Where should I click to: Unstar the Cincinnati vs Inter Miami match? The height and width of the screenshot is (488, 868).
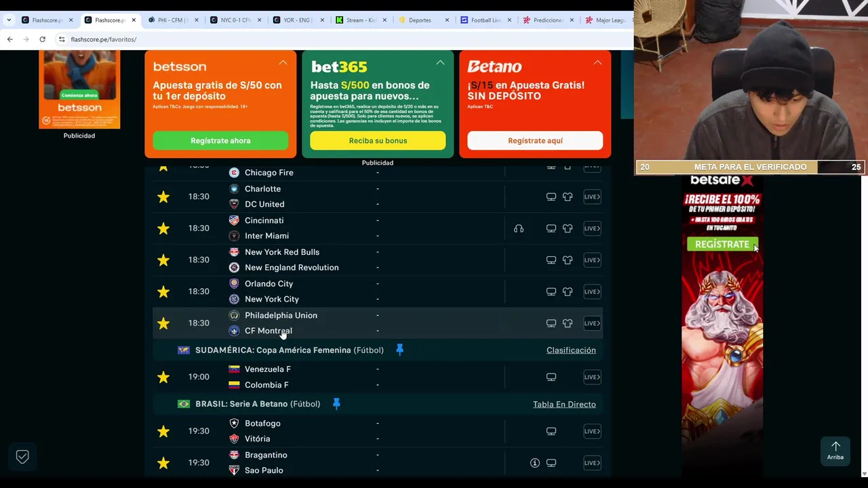coord(163,228)
